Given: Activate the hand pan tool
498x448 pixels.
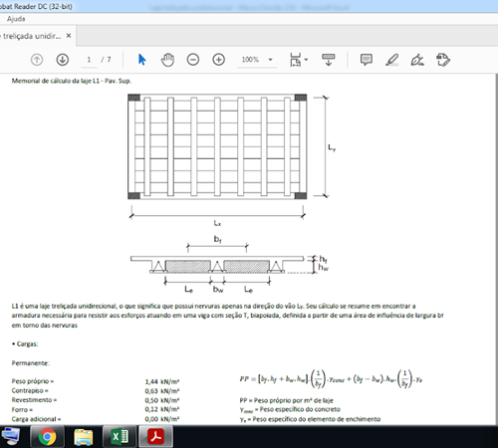Looking at the screenshot, I should coord(167,60).
